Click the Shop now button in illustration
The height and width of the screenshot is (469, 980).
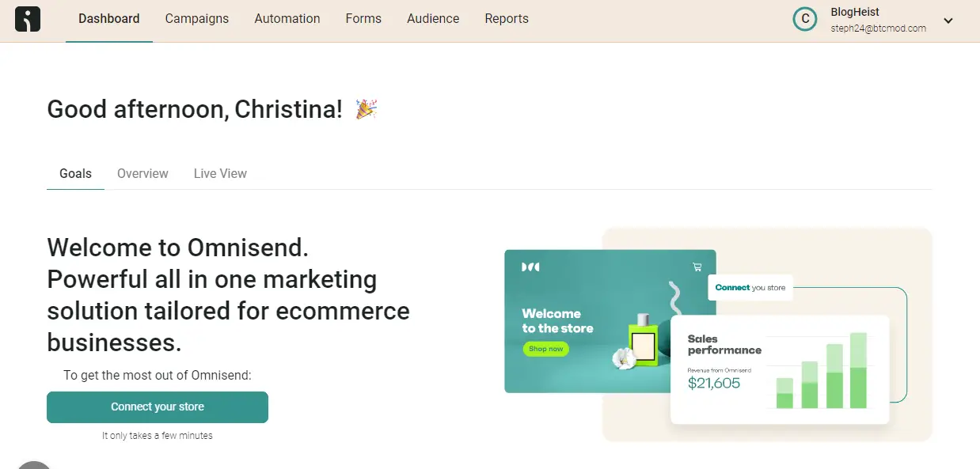pos(546,349)
